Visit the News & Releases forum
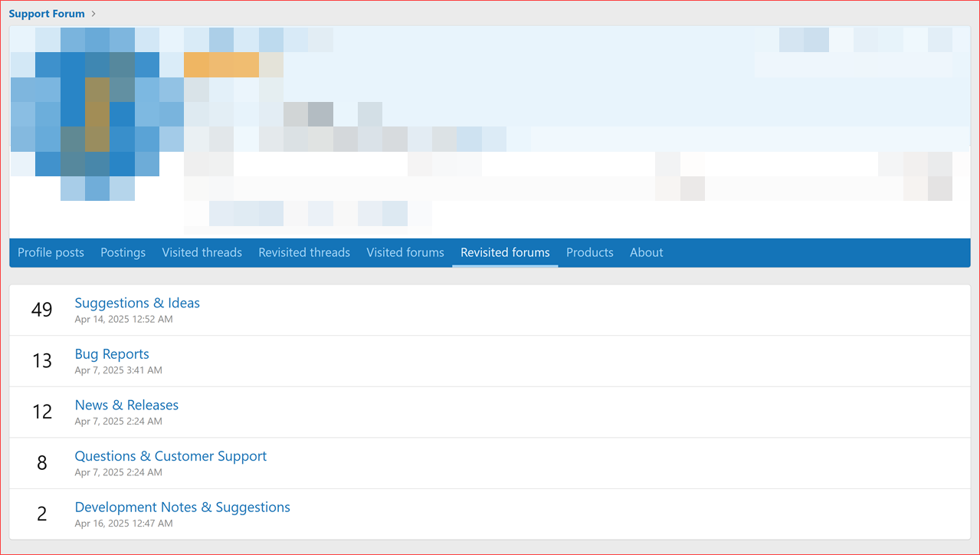The image size is (980, 555). (x=126, y=405)
